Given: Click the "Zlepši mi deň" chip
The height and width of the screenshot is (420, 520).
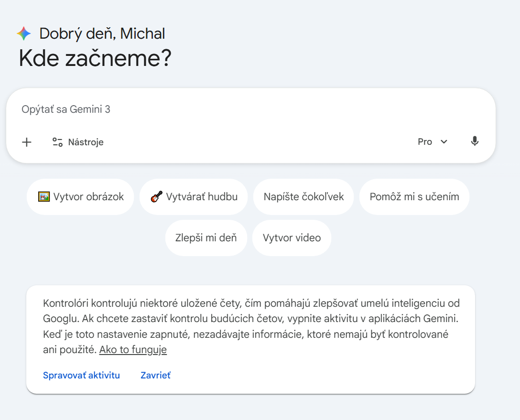Looking at the screenshot, I should (x=206, y=238).
